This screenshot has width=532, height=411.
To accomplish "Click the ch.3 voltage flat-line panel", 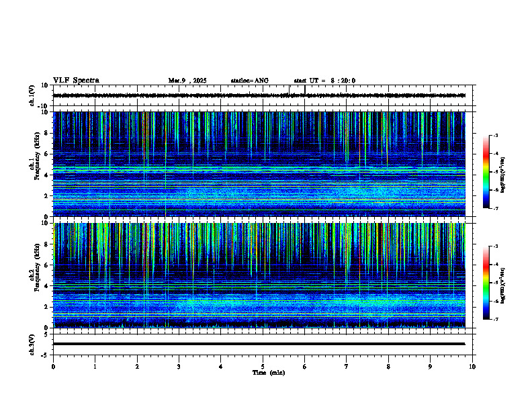I will point(263,345).
